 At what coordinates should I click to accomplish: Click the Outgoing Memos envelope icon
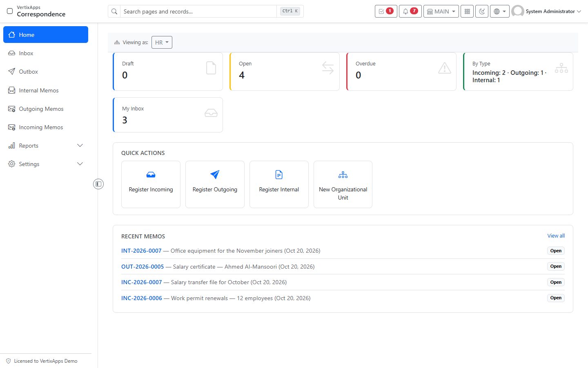(11, 109)
